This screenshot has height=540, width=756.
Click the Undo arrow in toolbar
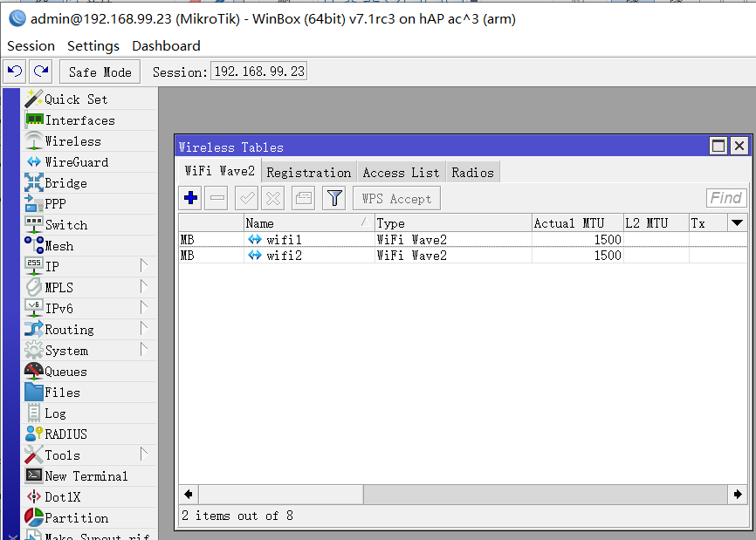point(15,72)
